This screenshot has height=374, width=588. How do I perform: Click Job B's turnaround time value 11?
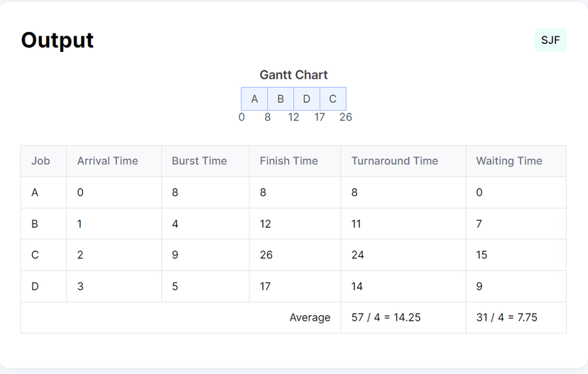click(356, 224)
